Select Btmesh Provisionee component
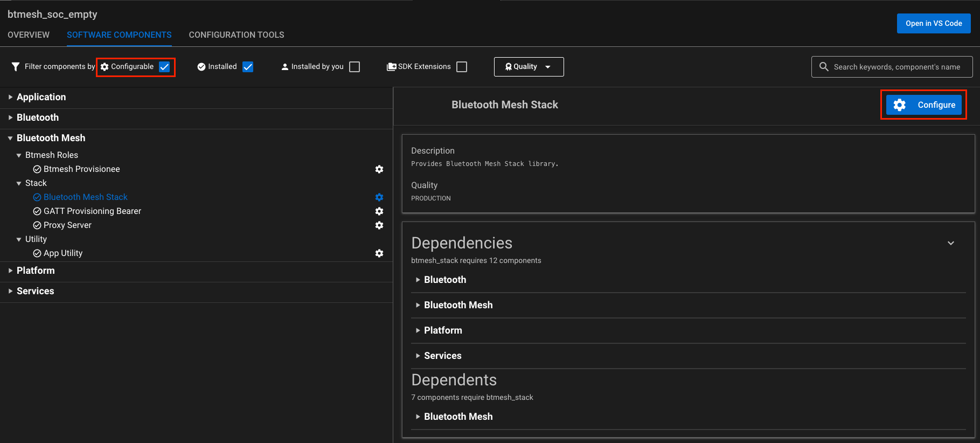This screenshot has width=980, height=443. (82, 169)
